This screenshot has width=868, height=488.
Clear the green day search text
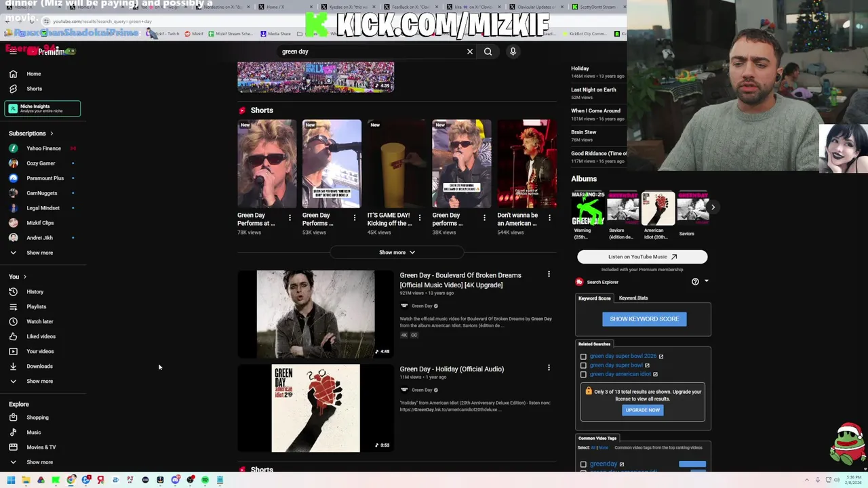coord(470,52)
